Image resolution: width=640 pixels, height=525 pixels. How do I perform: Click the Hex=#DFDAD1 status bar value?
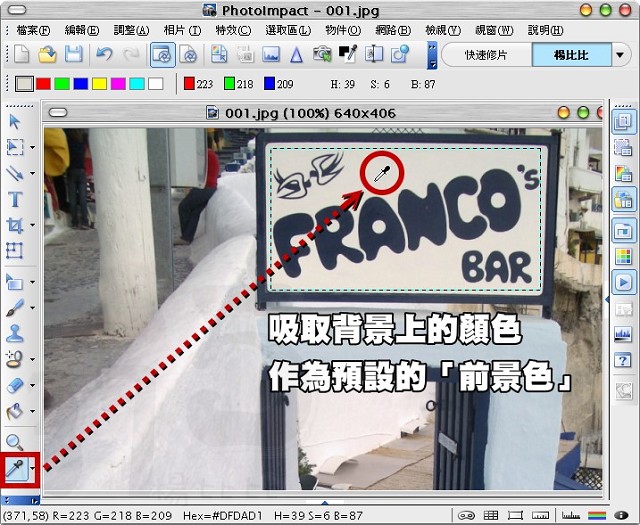point(222,516)
